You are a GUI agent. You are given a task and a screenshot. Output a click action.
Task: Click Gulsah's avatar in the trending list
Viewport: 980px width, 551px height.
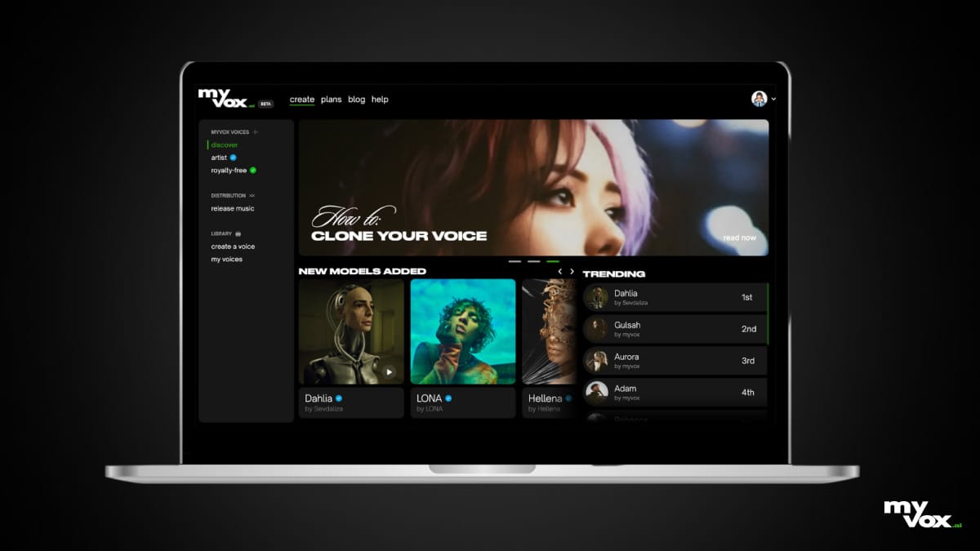pyautogui.click(x=599, y=329)
